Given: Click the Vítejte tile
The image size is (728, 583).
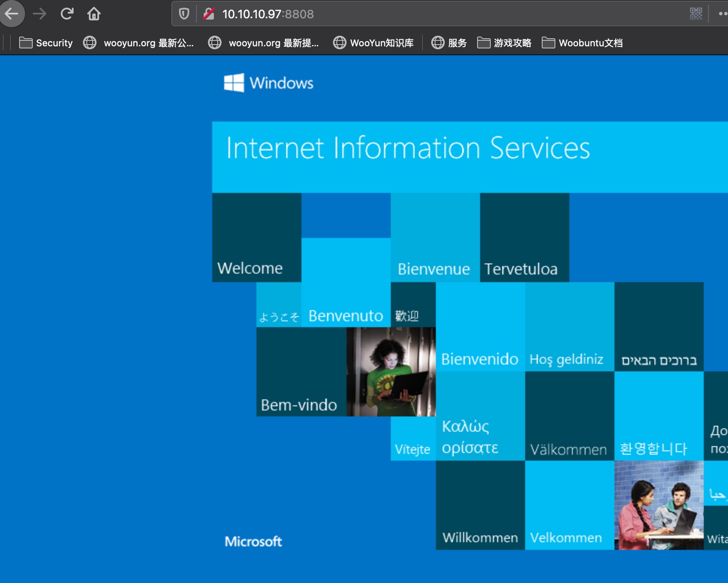Looking at the screenshot, I should coord(413,439).
